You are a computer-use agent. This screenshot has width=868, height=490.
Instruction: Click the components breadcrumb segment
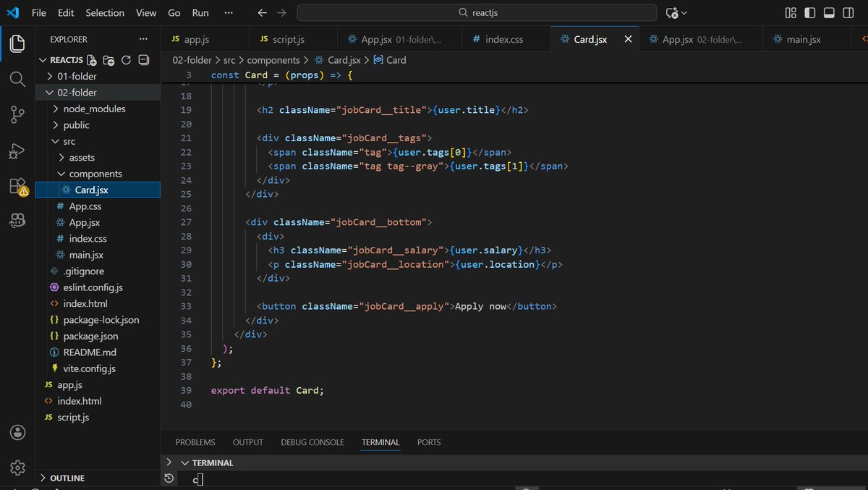[x=273, y=60]
